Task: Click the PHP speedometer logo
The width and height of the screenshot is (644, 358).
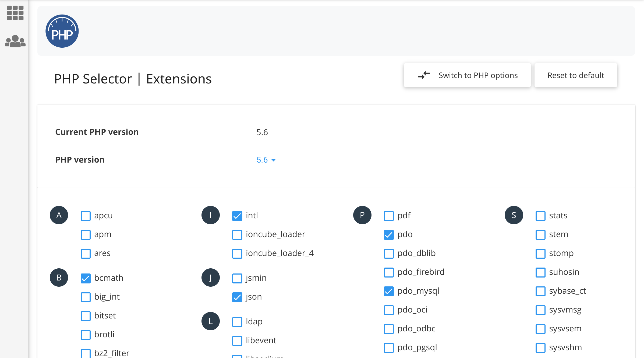Action: (62, 31)
